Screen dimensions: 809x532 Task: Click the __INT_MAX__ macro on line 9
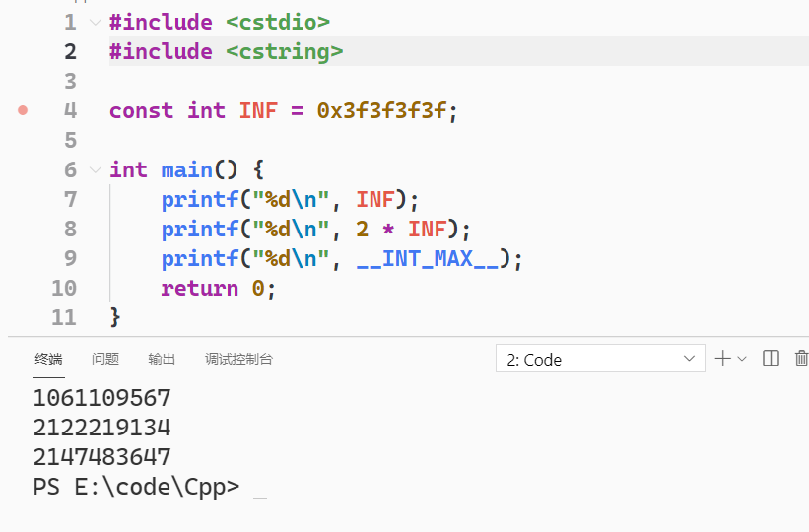coord(428,258)
